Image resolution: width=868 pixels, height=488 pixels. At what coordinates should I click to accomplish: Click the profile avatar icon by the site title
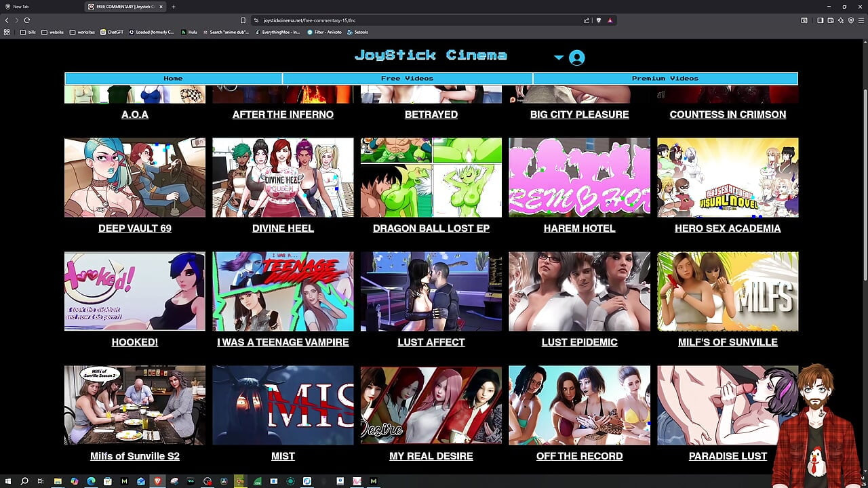[x=577, y=58]
